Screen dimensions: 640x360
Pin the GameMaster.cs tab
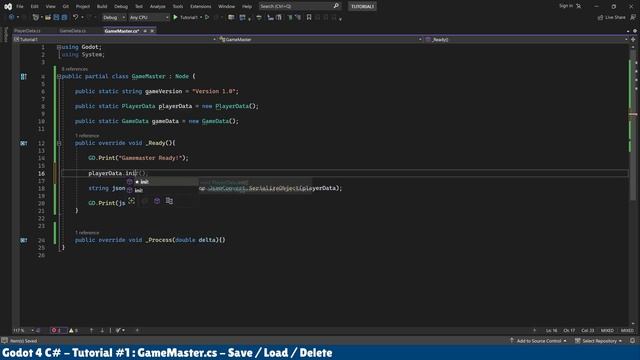click(x=145, y=31)
